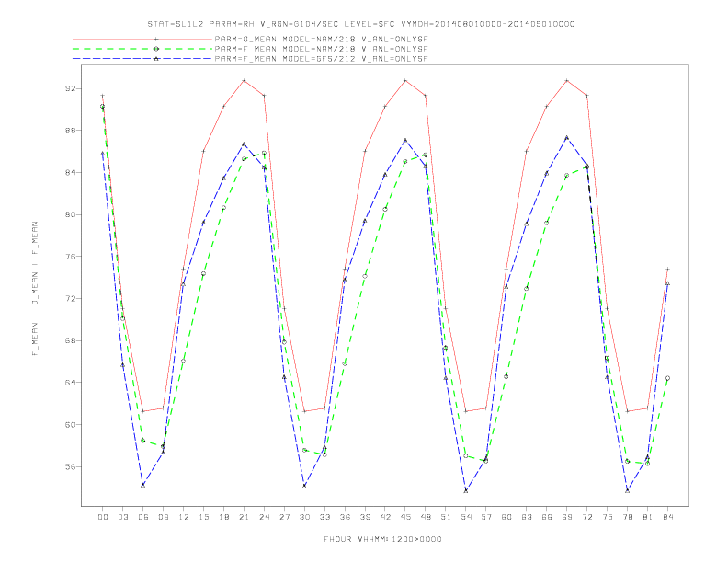Click the y-axis tick label 88
This screenshot has width=728, height=563.
[71, 131]
